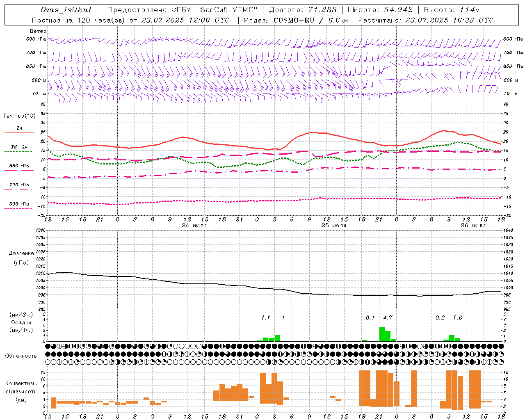Click the 1.6 precipitation total value
Image resolution: width=525 pixels, height=420 pixels.
tap(457, 317)
